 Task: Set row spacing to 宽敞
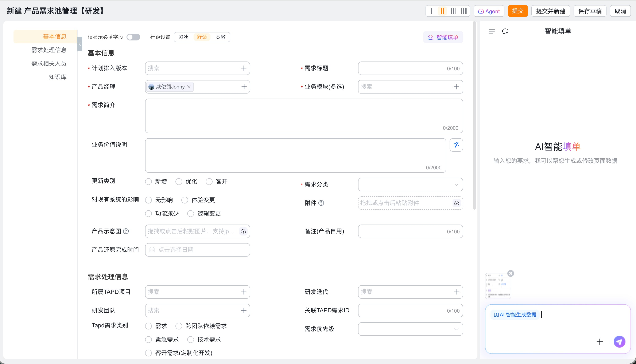click(220, 37)
